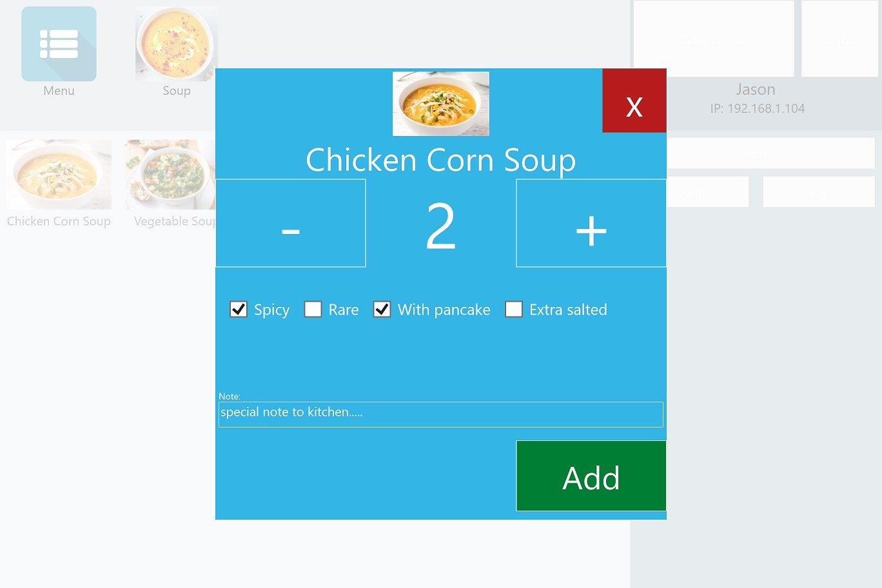Image resolution: width=882 pixels, height=588 pixels.
Task: Click the soup image in the dialog
Action: click(x=441, y=104)
